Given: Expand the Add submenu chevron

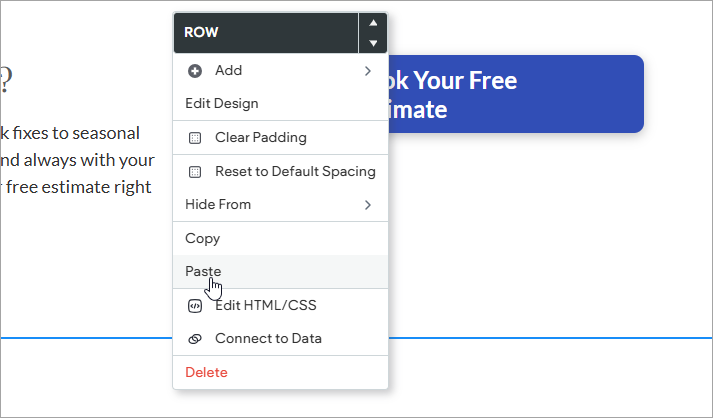Looking at the screenshot, I should [x=368, y=71].
